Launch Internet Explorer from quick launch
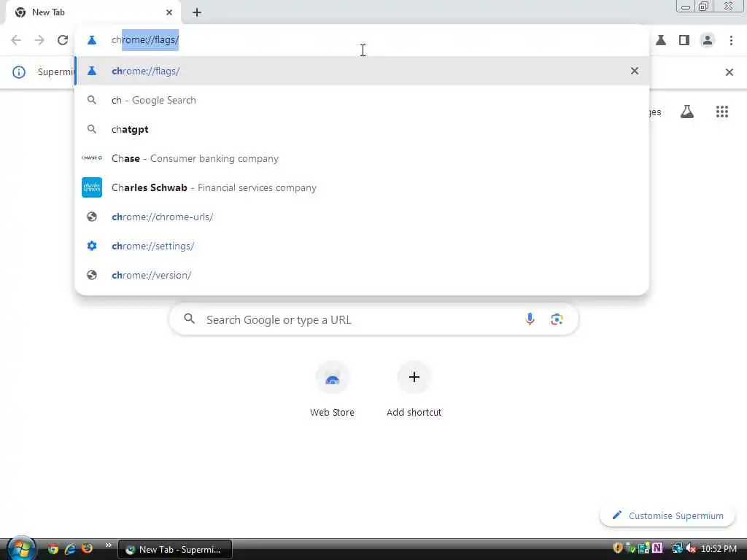Viewport: 747px width, 560px height. coord(70,549)
